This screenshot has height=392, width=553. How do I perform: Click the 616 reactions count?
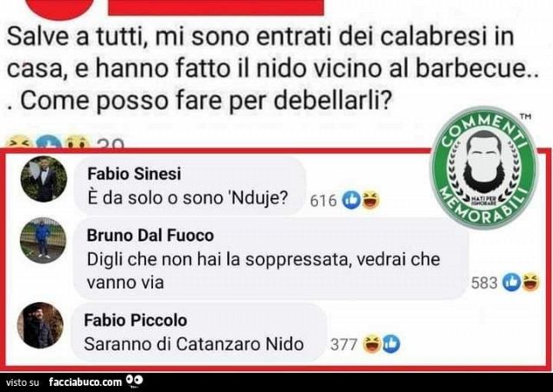coord(323,201)
